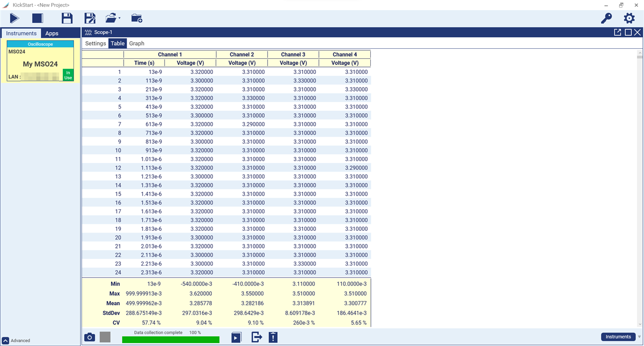Click the run-history play document icon
The width and height of the screenshot is (644, 346).
[236, 337]
